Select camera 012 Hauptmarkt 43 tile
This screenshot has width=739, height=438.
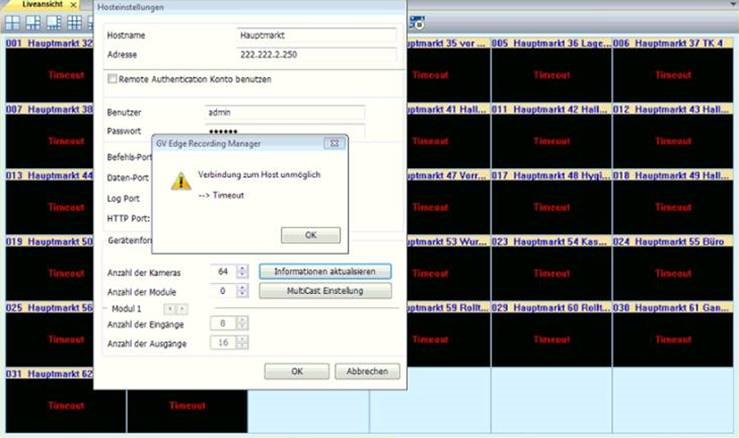click(673, 137)
